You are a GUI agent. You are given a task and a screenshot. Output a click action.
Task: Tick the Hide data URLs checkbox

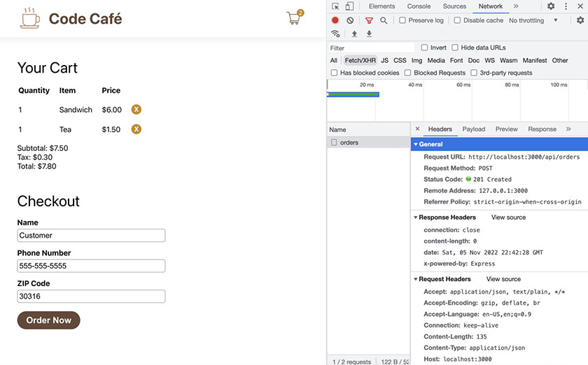click(x=455, y=48)
